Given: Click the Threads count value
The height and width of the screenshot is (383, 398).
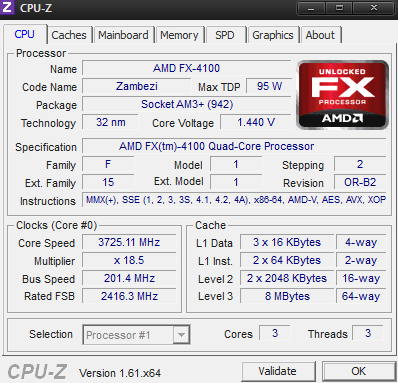Looking at the screenshot, I should [368, 333].
